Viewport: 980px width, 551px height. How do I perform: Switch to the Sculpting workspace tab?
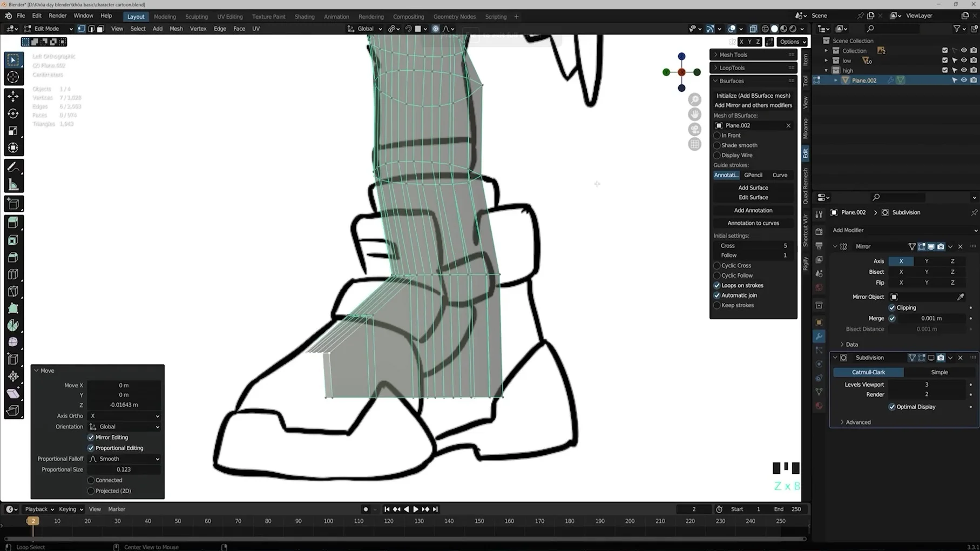point(197,17)
